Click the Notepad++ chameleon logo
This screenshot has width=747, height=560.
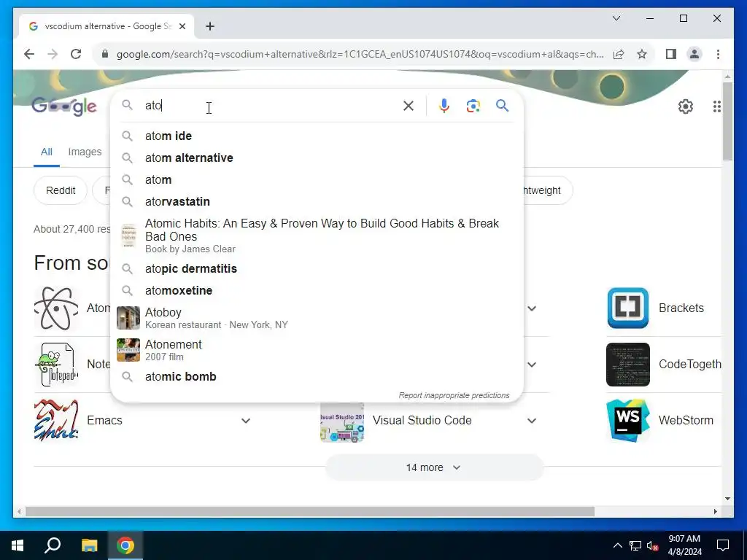[56, 365]
